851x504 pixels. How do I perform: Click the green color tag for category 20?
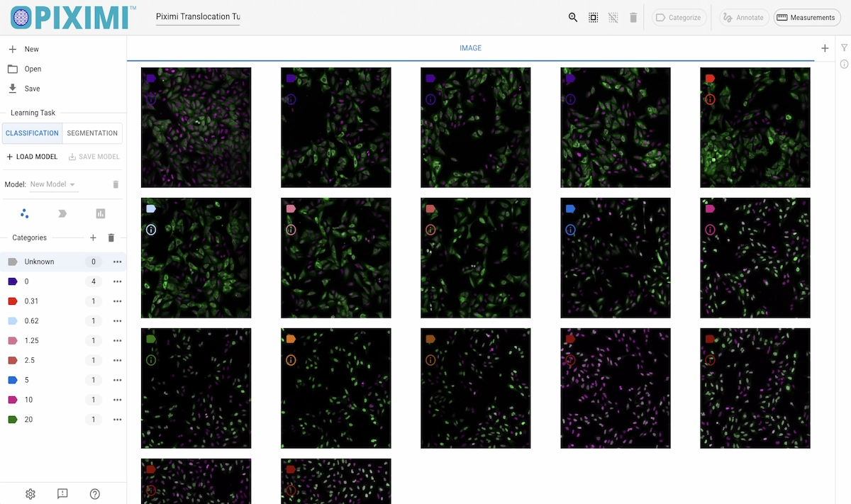point(13,420)
